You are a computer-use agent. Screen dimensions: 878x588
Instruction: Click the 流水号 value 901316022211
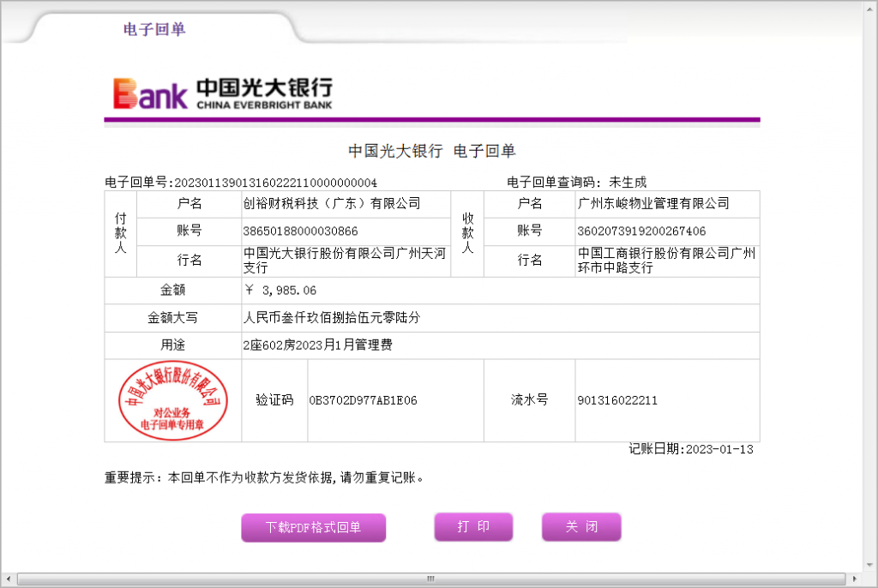[x=617, y=400]
